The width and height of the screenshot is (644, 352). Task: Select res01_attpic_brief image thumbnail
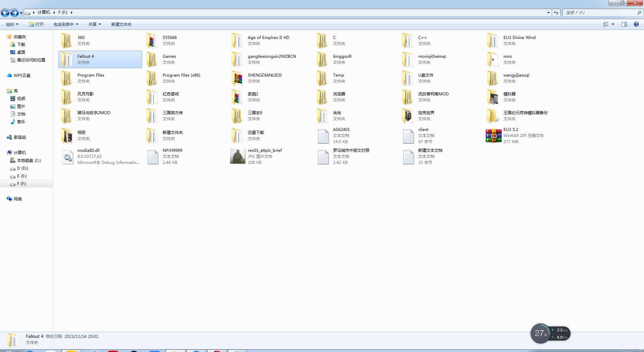tap(238, 156)
